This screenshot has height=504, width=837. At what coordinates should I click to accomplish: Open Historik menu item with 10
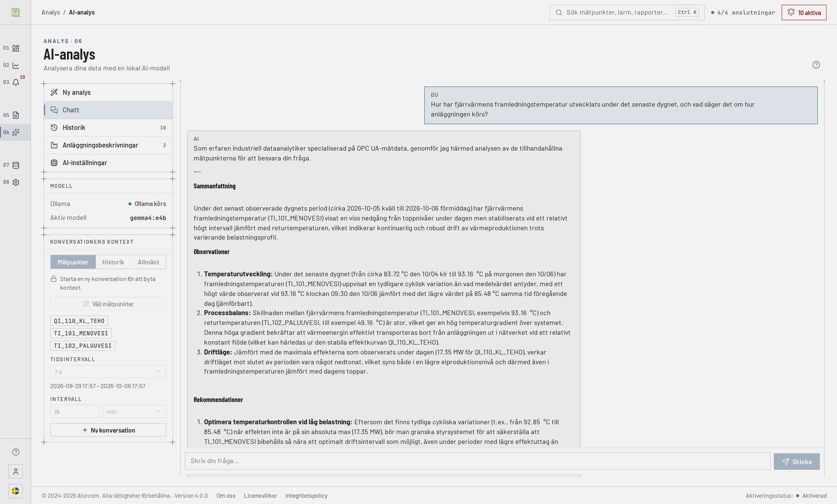(x=108, y=128)
